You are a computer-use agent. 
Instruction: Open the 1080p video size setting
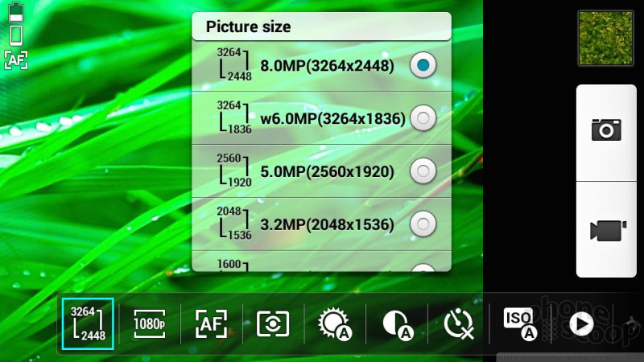click(x=150, y=324)
